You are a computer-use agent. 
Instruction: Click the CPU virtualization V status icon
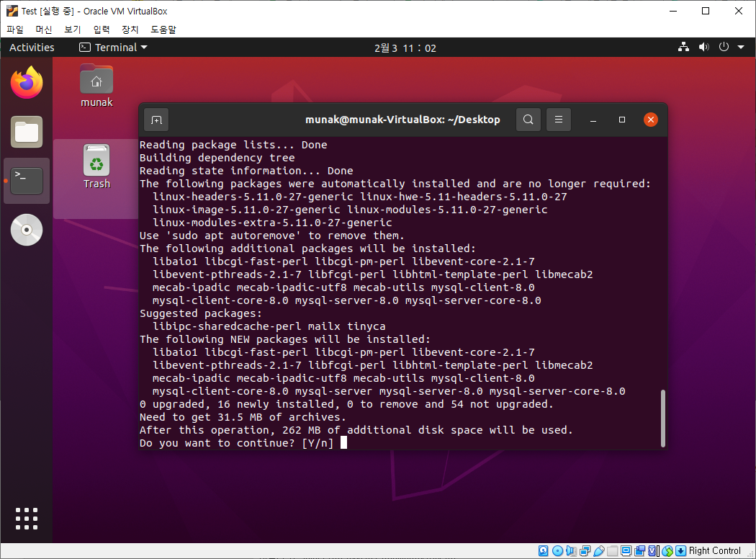(653, 550)
